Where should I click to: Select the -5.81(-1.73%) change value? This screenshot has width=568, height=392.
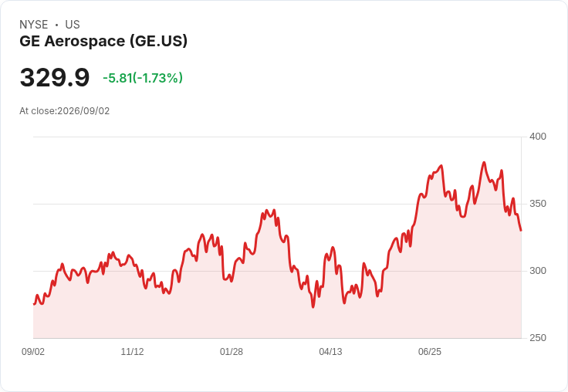click(143, 78)
